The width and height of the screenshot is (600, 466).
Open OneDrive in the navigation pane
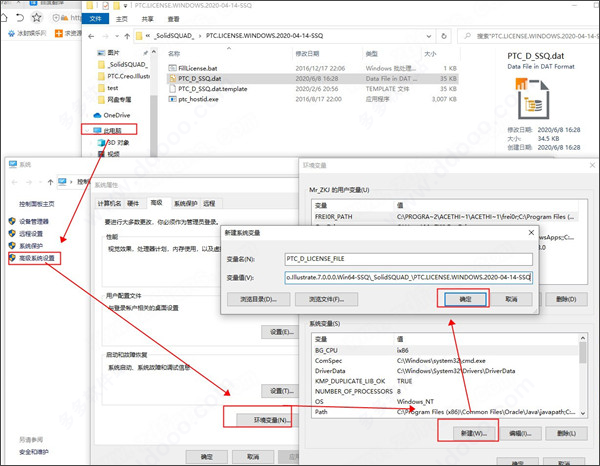(x=117, y=116)
